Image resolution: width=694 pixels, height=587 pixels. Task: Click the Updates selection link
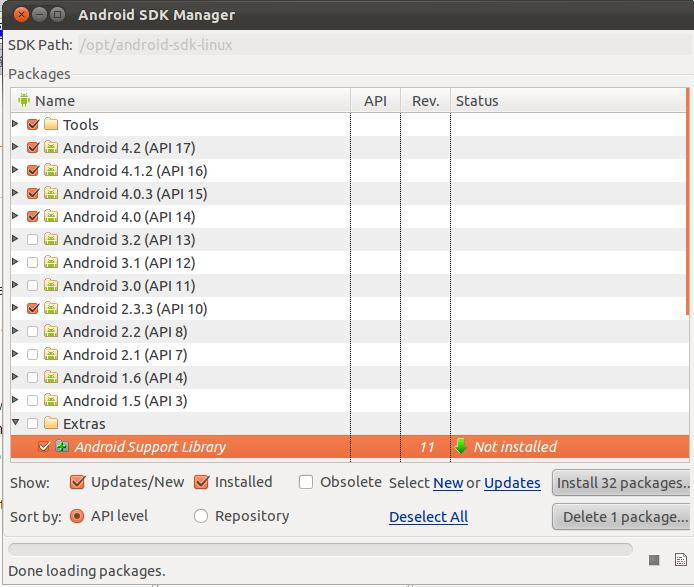coord(512,483)
